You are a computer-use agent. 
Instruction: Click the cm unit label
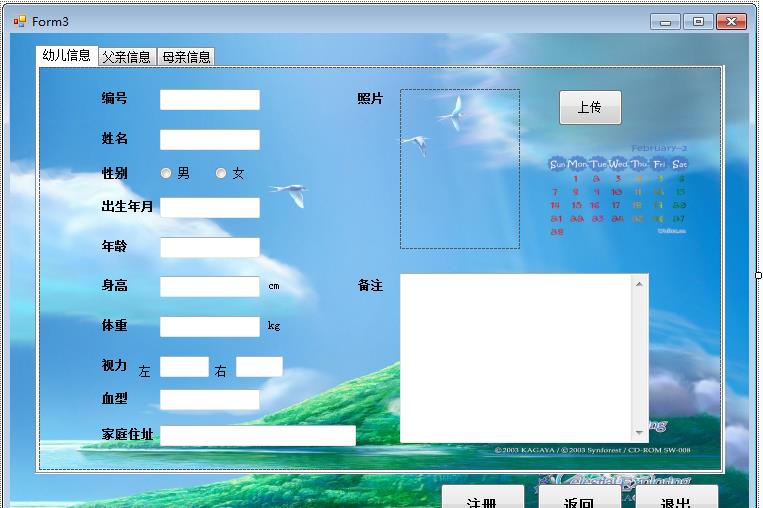click(x=274, y=286)
